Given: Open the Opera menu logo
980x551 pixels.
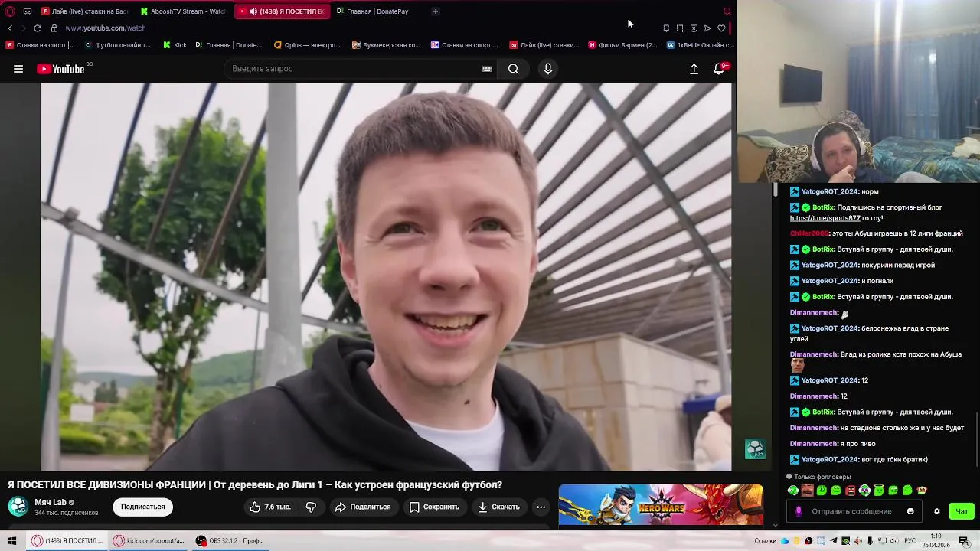Looking at the screenshot, I should click(10, 11).
